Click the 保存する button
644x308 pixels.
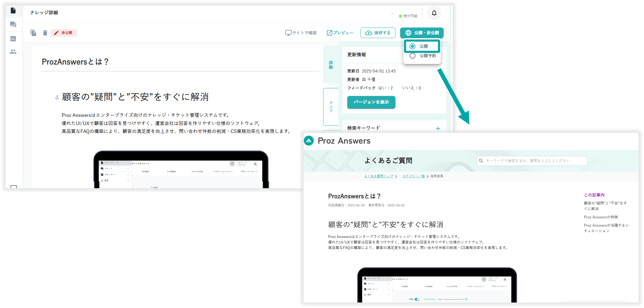378,33
